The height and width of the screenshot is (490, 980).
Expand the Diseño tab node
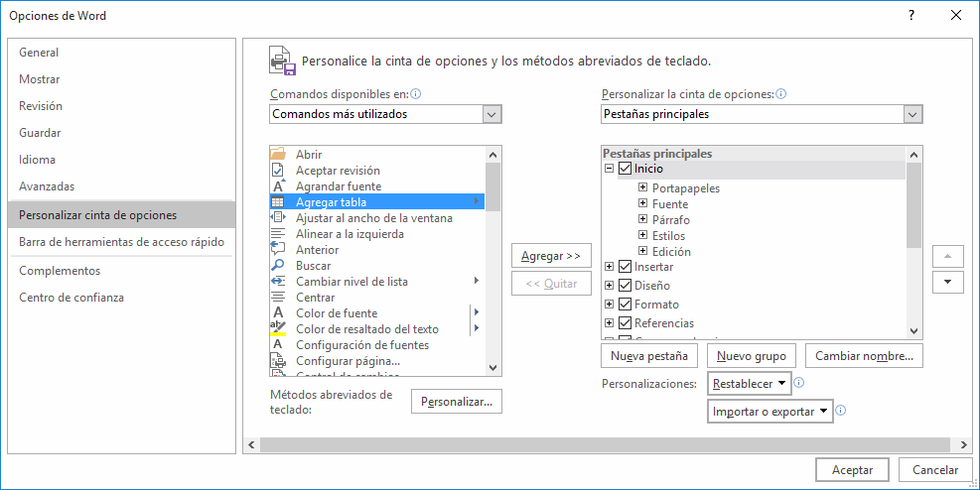(x=610, y=286)
